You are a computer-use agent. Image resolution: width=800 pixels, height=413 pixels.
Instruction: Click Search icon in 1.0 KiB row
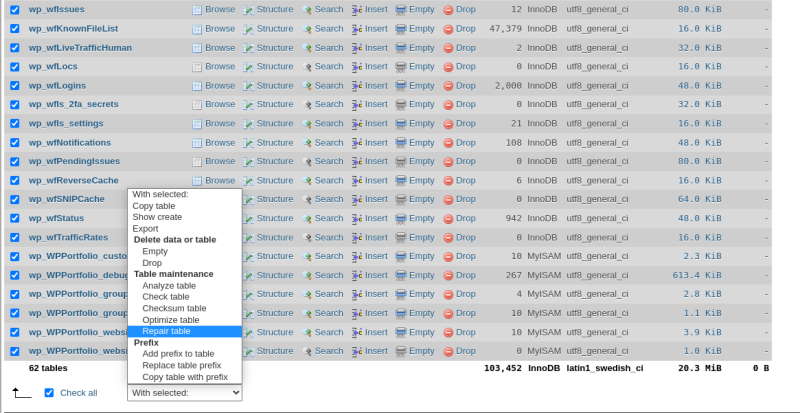click(308, 351)
